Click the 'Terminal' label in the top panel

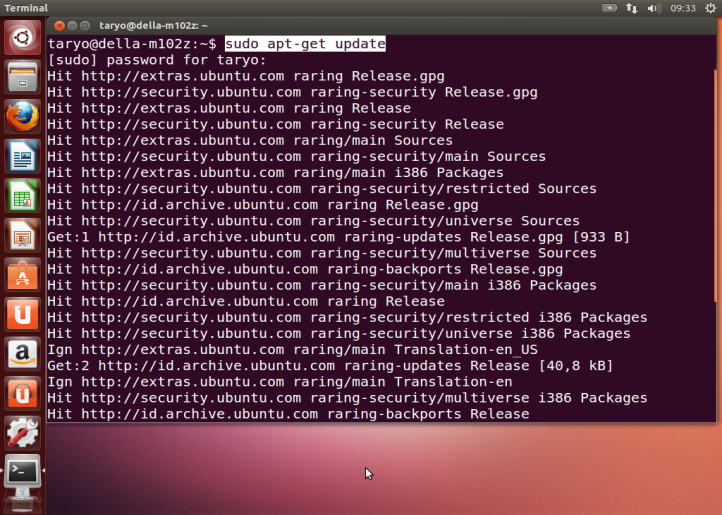(26, 8)
